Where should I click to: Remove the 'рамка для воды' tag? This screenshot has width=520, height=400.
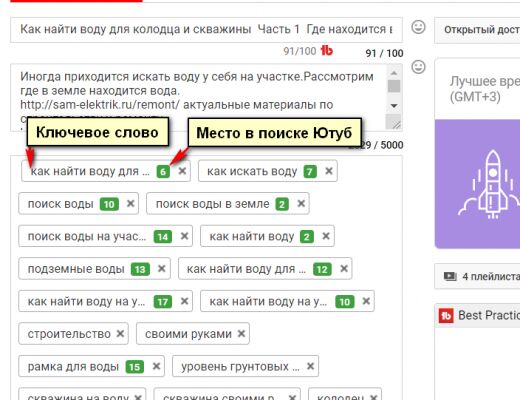[156, 366]
